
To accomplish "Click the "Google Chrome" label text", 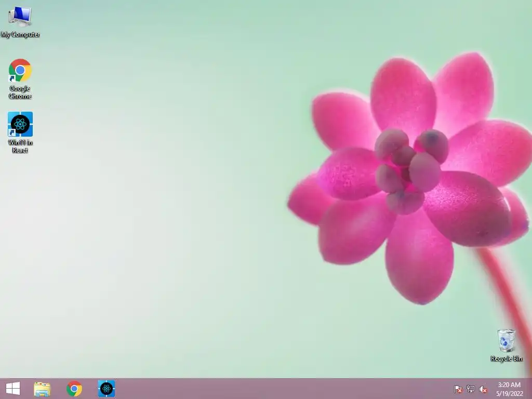I will pos(20,92).
